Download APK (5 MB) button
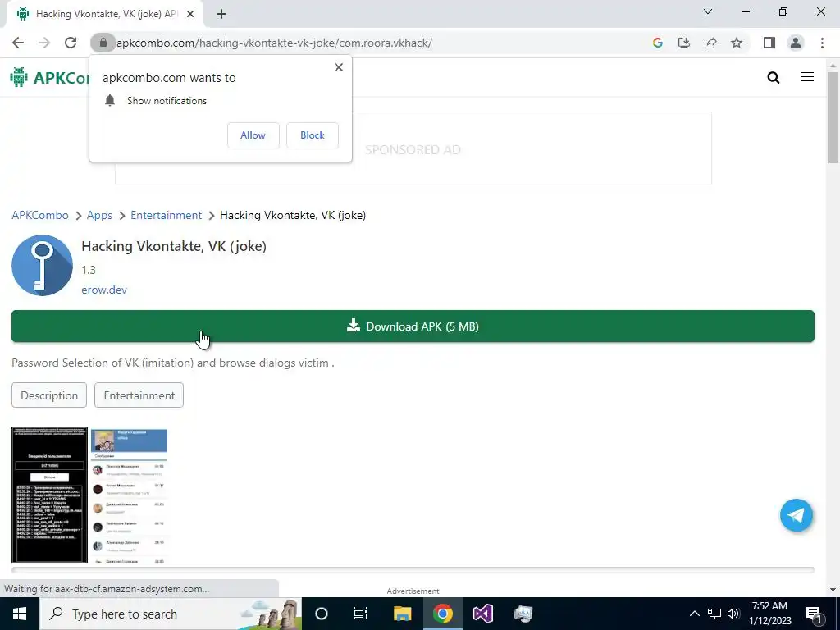Image resolution: width=840 pixels, height=630 pixels. click(x=413, y=326)
